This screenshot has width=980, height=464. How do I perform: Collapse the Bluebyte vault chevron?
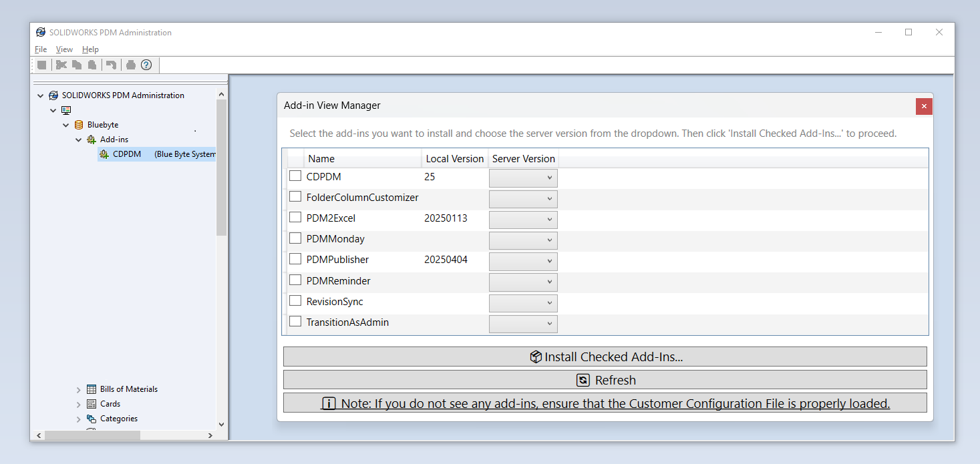(x=66, y=125)
